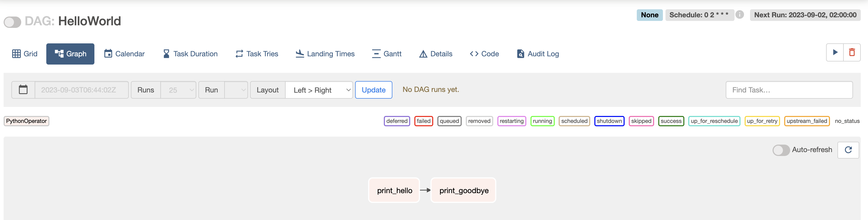Click the calendar date picker icon
This screenshot has height=220, width=868.
pos(23,90)
